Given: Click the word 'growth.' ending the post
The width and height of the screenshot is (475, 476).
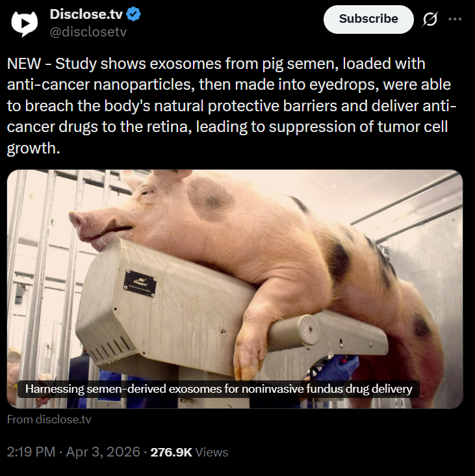Looking at the screenshot, I should [33, 149].
